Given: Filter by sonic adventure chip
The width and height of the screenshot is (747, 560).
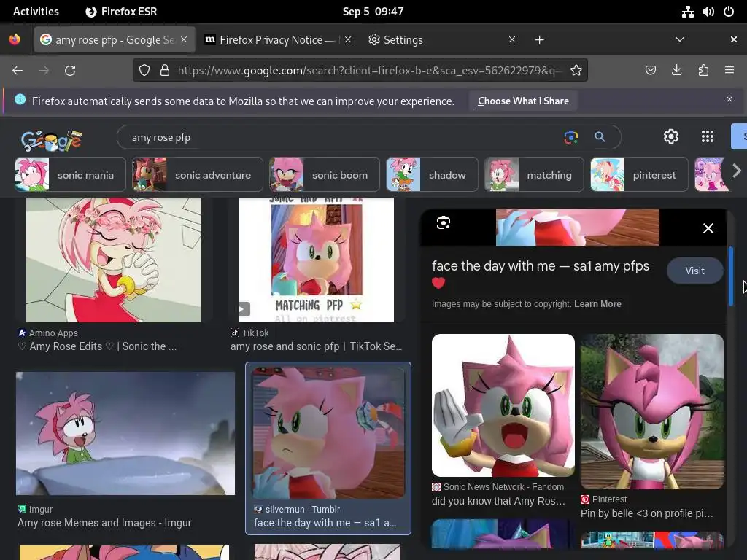Looking at the screenshot, I should tap(197, 175).
